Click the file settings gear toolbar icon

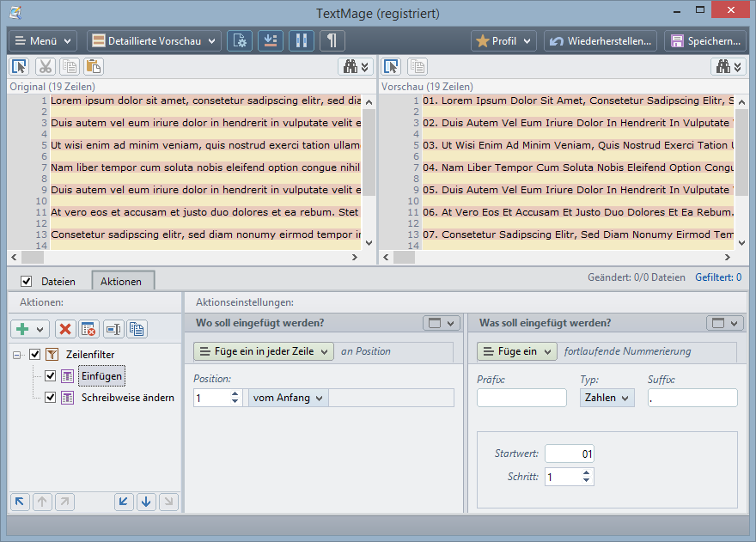240,41
